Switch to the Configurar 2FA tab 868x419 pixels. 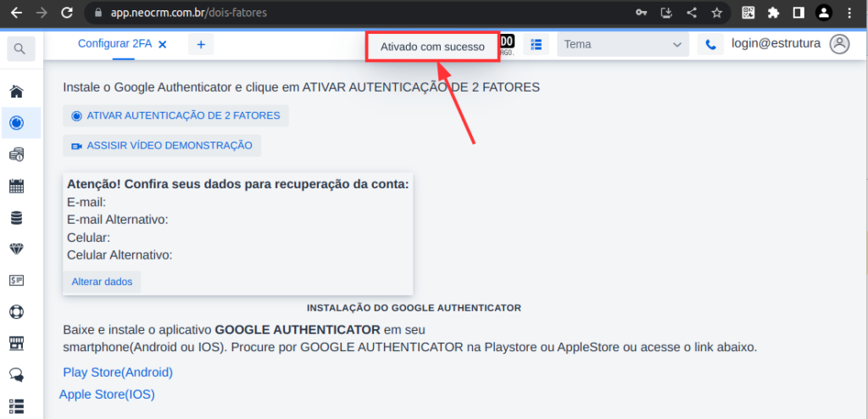coord(114,44)
